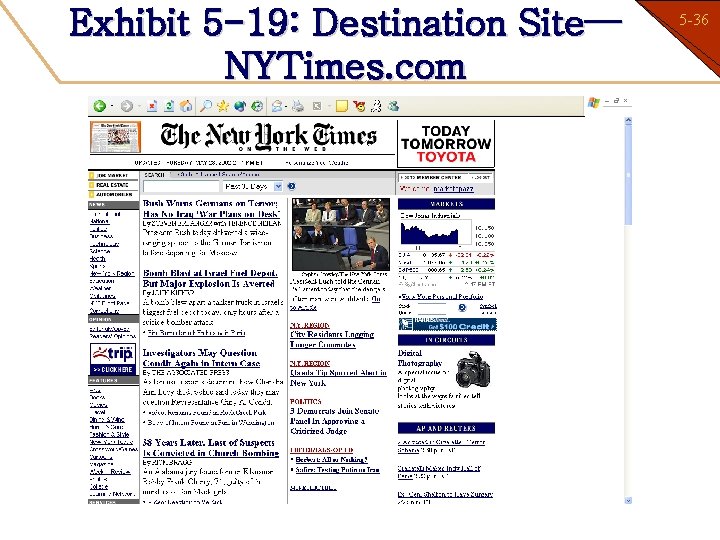Open the In Circuits section header
The height and width of the screenshot is (540, 720).
pos(446,340)
